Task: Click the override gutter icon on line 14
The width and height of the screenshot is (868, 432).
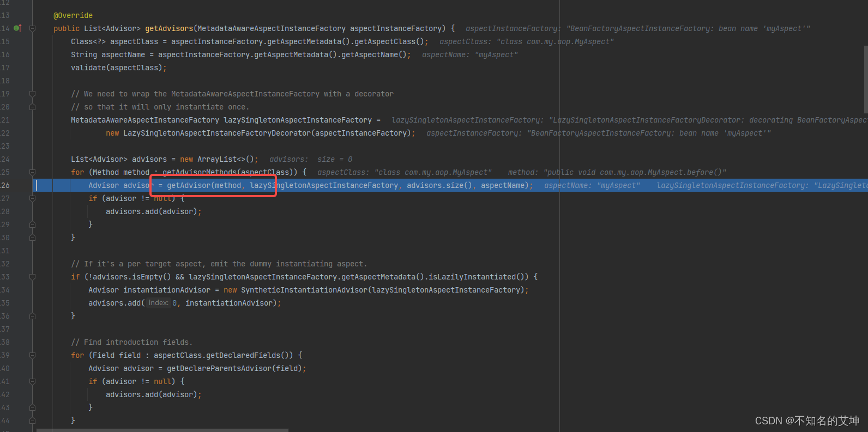Action: click(17, 28)
